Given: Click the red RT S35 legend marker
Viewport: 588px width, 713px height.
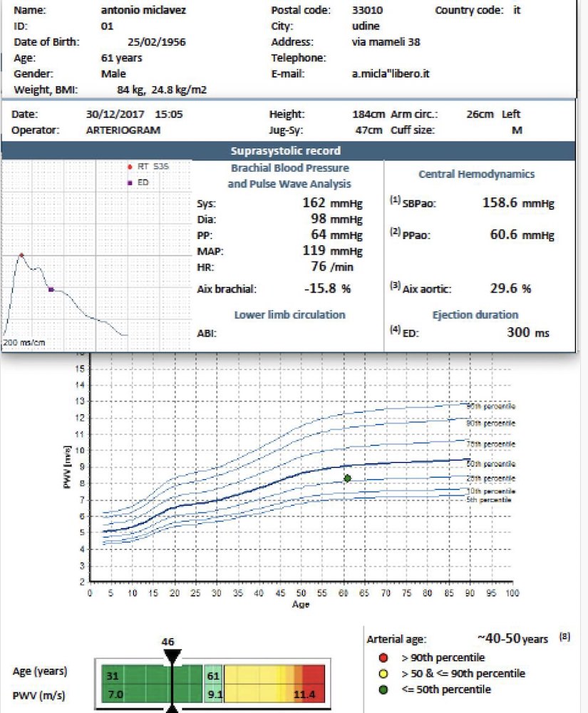Looking at the screenshot, I should [x=130, y=166].
